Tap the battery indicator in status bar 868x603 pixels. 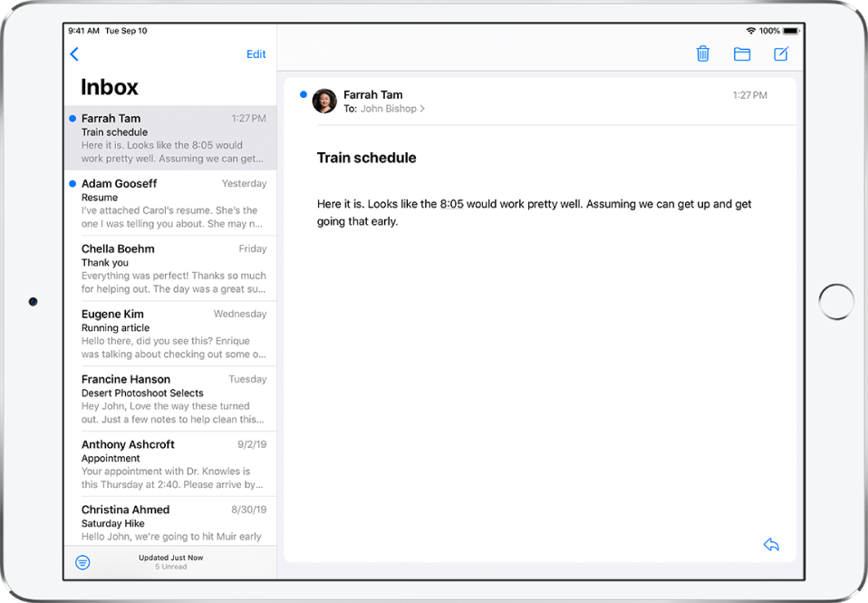click(790, 31)
